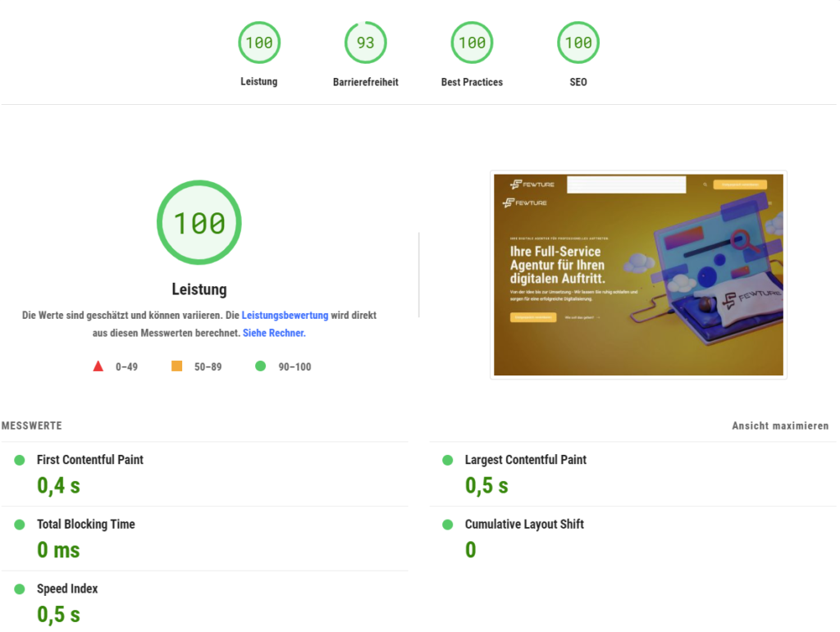Click the MESSWERTE section heading
Viewport: 840px width, 632px height.
tap(32, 426)
